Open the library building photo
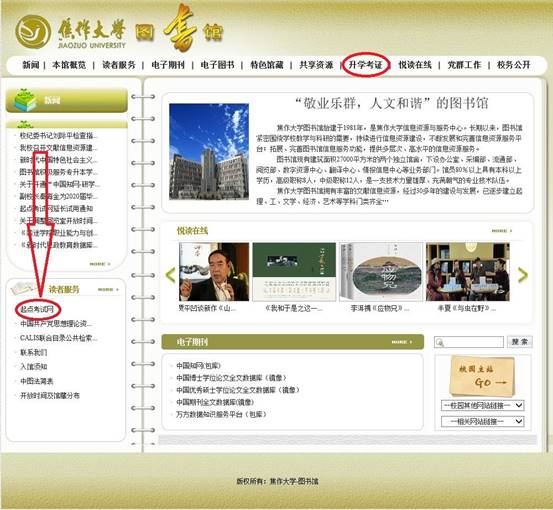Viewport: 553px width, 510px height. click(x=209, y=151)
